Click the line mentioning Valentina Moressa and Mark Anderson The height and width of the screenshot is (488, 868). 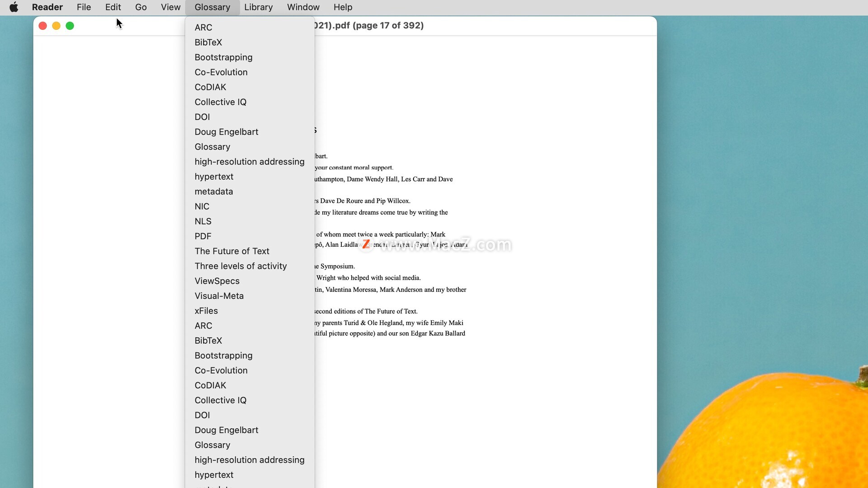coord(391,290)
